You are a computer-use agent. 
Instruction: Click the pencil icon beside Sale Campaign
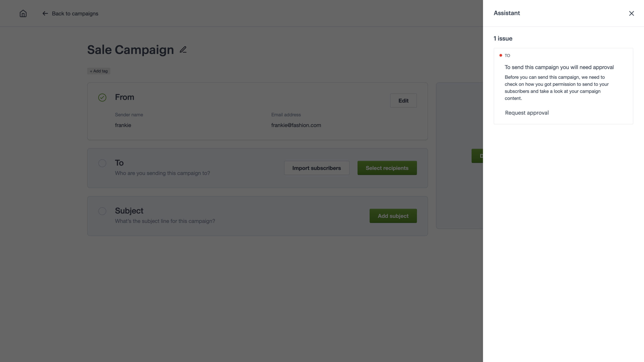click(x=183, y=50)
